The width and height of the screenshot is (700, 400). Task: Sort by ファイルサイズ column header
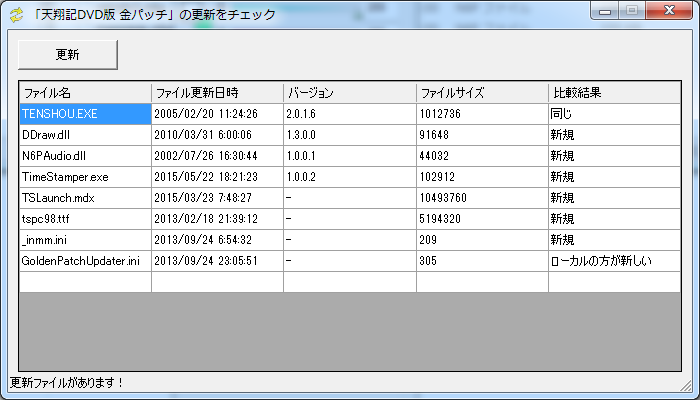(x=482, y=93)
